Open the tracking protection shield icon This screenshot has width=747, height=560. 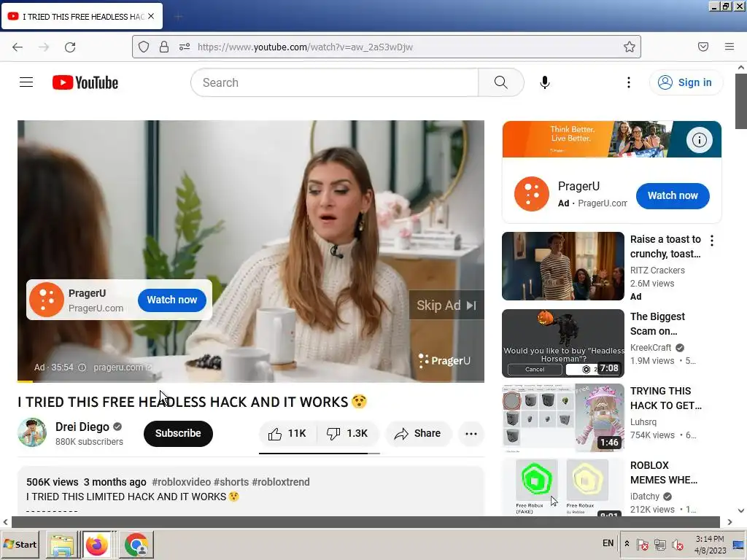[x=144, y=47]
